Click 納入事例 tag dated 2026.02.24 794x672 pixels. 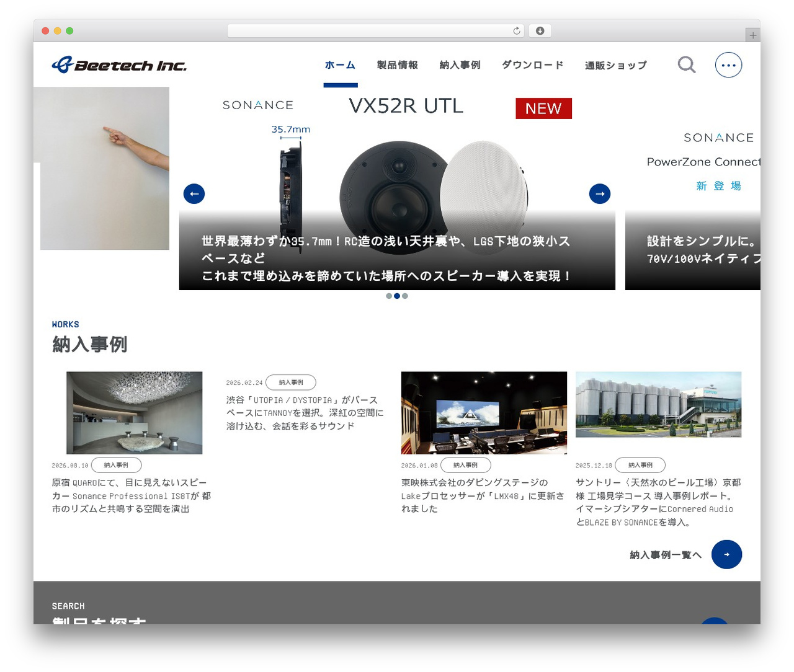click(x=291, y=382)
